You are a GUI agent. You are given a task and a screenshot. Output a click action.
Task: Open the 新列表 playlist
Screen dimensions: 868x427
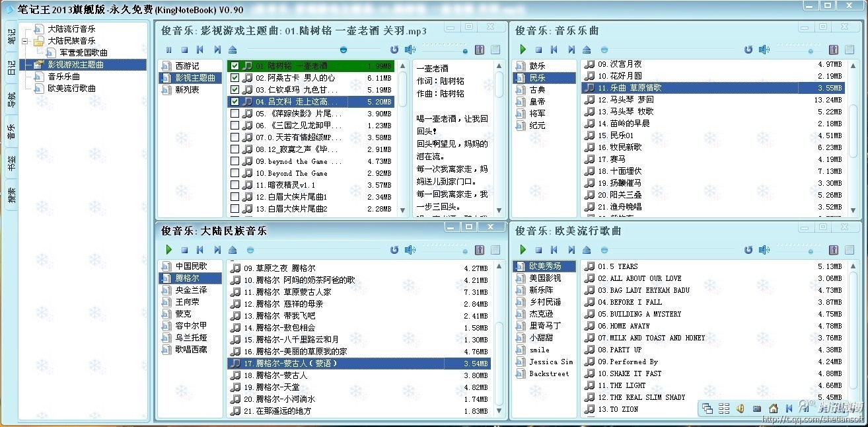pyautogui.click(x=187, y=90)
